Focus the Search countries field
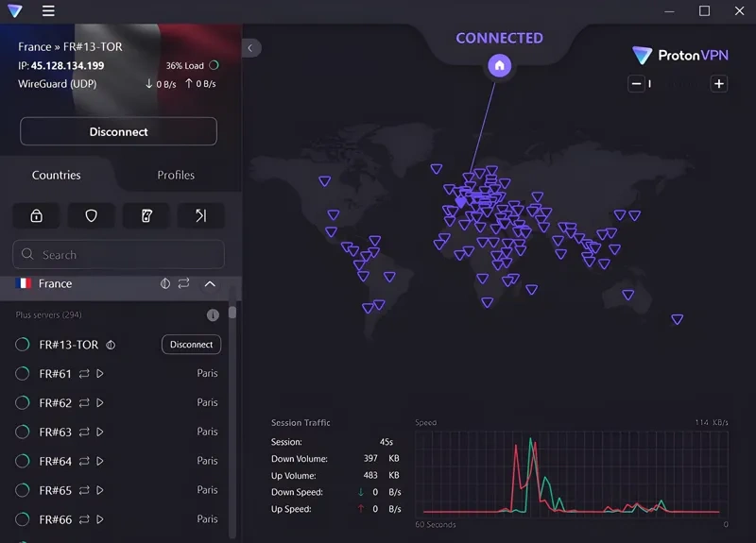756x543 pixels. (x=119, y=254)
